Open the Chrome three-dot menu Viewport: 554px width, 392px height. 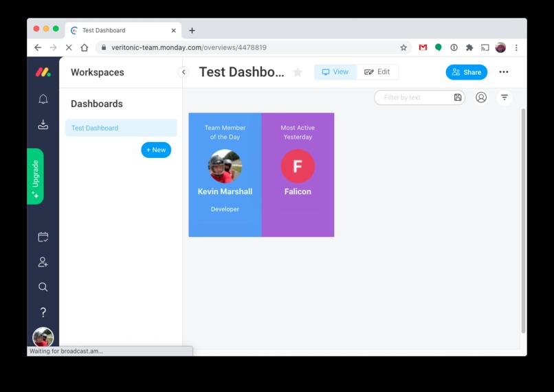pos(516,47)
